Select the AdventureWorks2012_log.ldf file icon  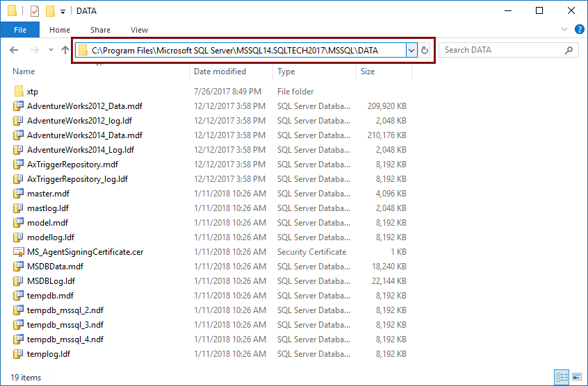tap(18, 121)
